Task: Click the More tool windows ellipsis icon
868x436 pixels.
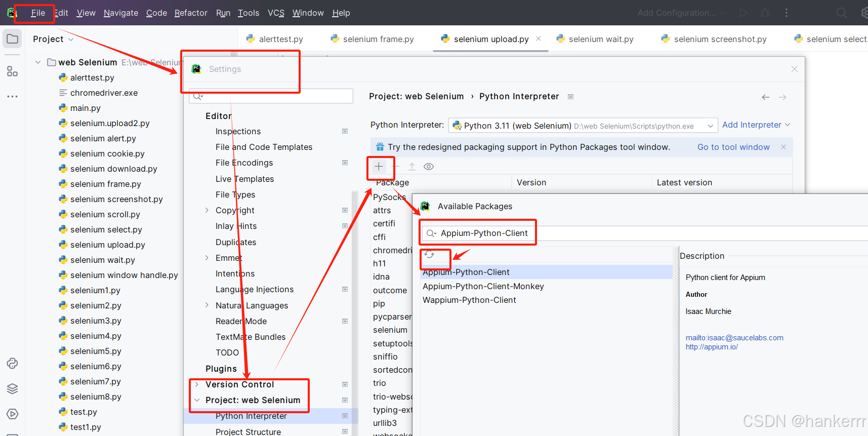Action: pos(13,96)
